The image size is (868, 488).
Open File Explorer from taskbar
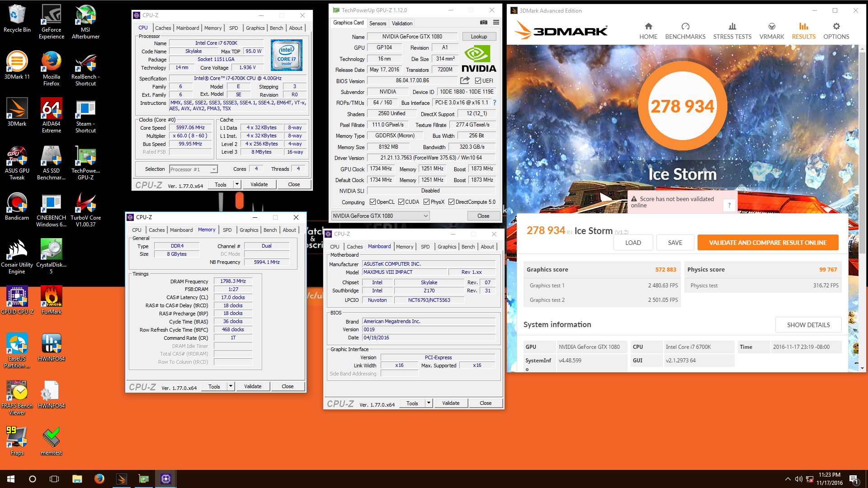click(77, 479)
